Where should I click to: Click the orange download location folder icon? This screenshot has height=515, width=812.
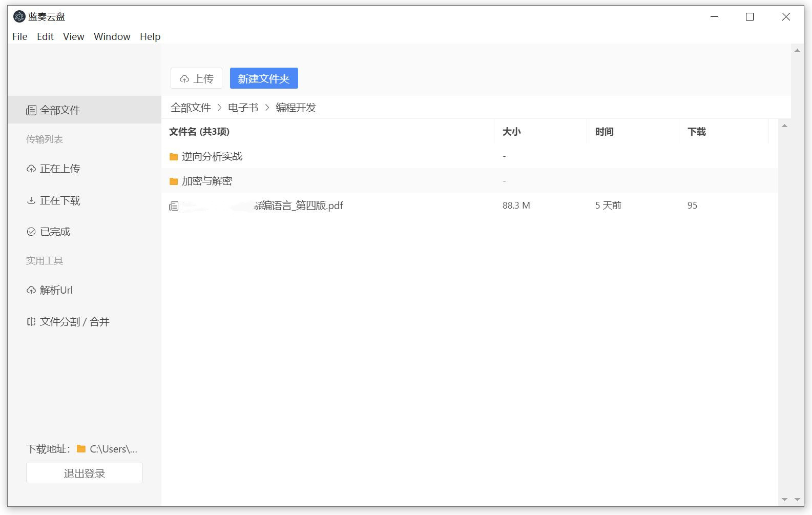pyautogui.click(x=81, y=449)
